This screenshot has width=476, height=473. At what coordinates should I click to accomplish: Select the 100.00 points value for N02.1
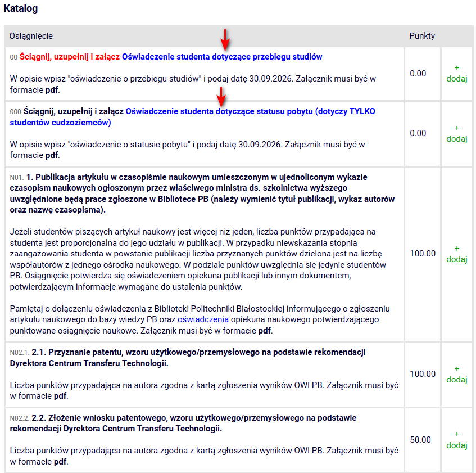click(423, 373)
